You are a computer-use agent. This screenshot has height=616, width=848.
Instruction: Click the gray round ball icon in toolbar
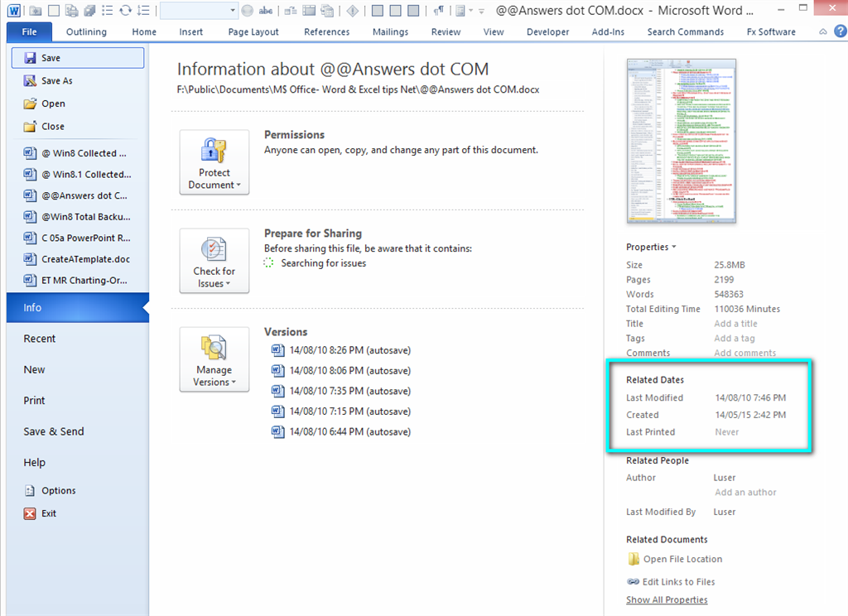click(247, 10)
